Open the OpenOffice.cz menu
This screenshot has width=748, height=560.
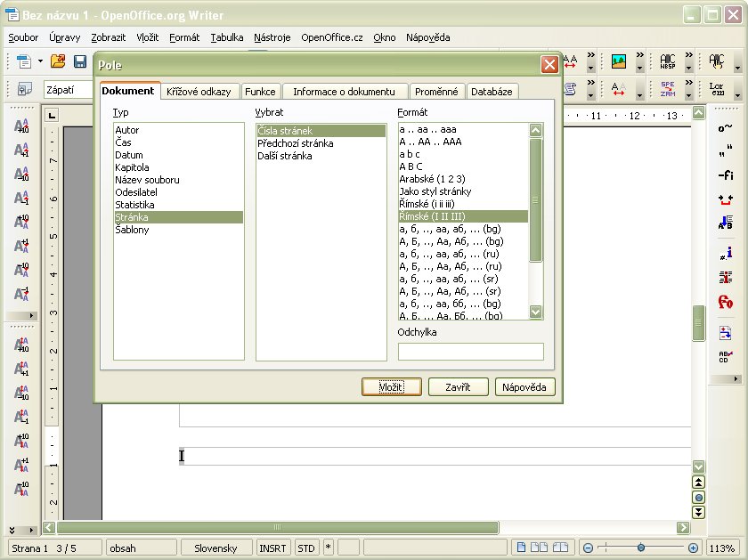[332, 37]
